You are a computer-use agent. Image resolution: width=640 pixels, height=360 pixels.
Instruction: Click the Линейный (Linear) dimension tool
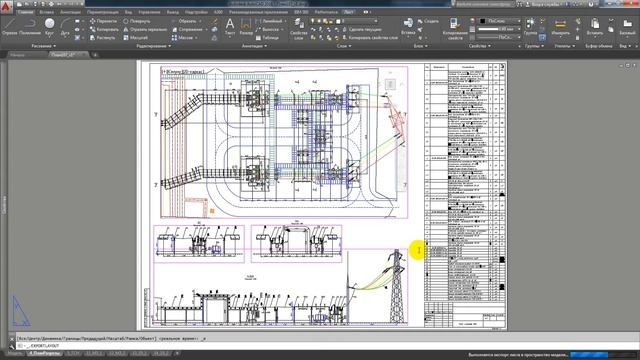pyautogui.click(x=269, y=21)
